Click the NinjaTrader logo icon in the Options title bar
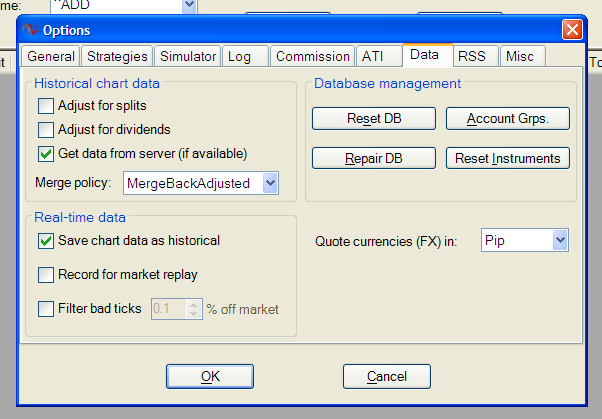 coord(30,30)
